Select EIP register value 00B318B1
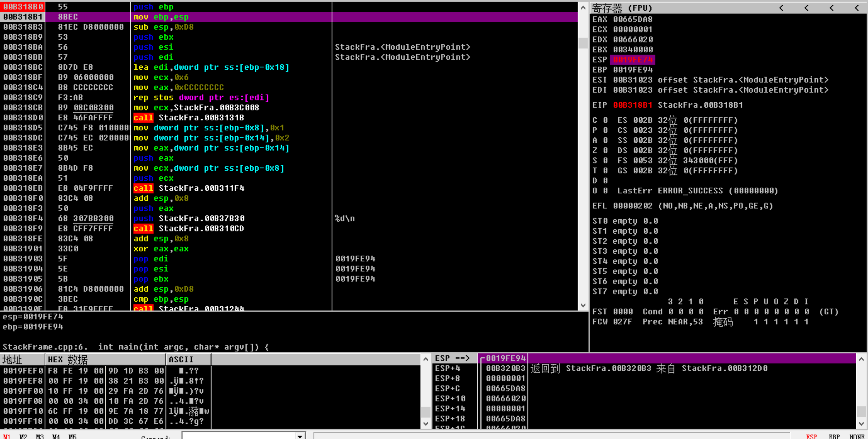The width and height of the screenshot is (868, 439). pos(633,105)
